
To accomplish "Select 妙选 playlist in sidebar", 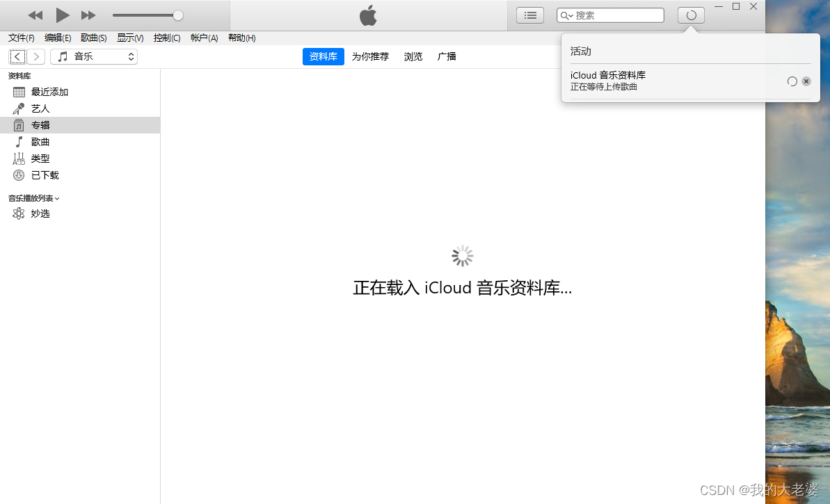I will click(x=80, y=213).
